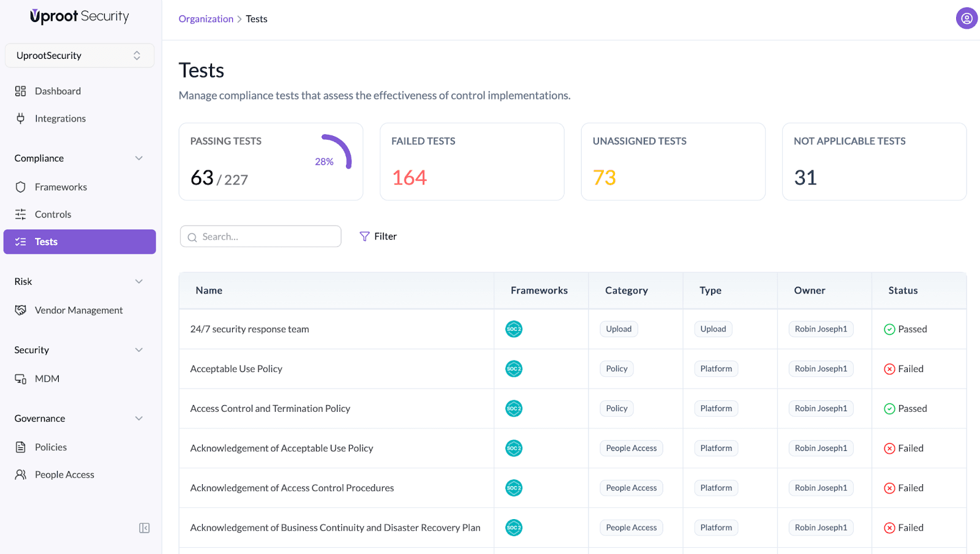Viewport: 980px width, 554px height.
Task: Click into the Search tests field
Action: pos(267,237)
